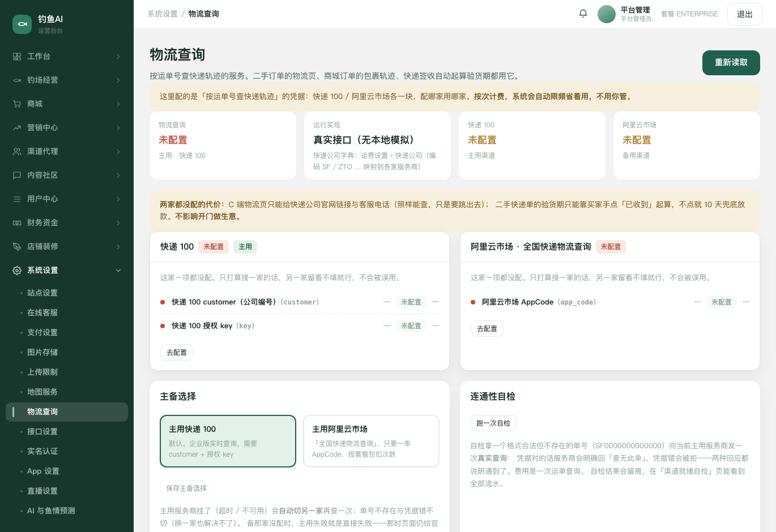This screenshot has height=532, width=776.
Task: Click the user avatar in header
Action: pyautogui.click(x=607, y=14)
